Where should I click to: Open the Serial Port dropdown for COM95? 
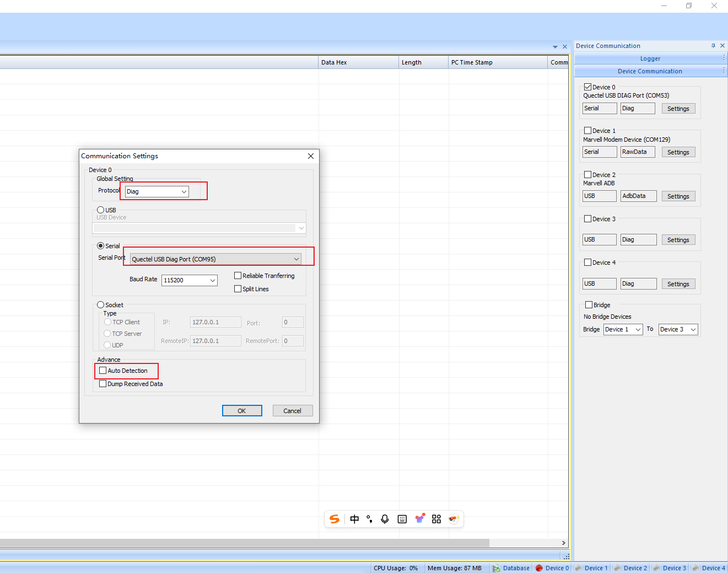pos(215,259)
